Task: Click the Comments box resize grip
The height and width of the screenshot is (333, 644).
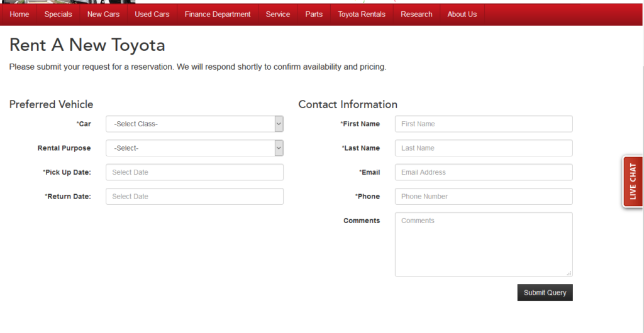Action: pyautogui.click(x=569, y=273)
